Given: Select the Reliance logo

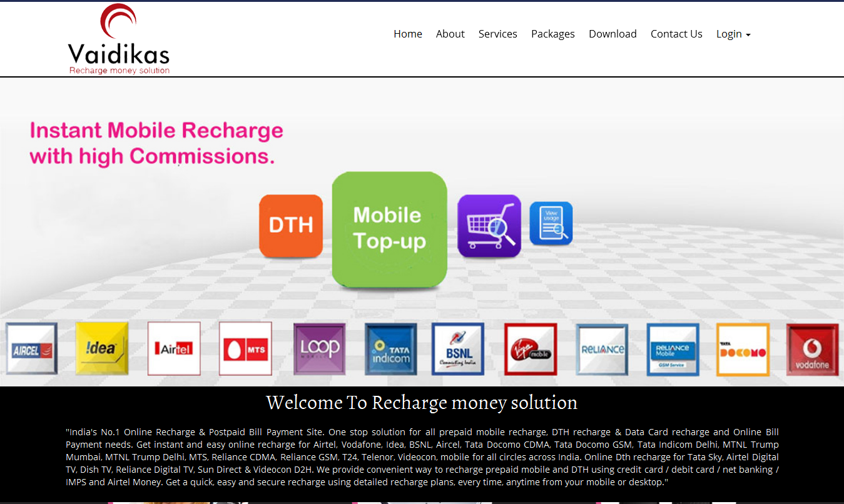Looking at the screenshot, I should (x=602, y=349).
